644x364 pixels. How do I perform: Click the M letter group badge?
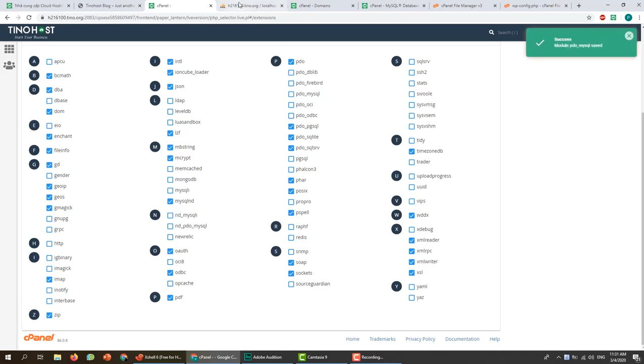(x=155, y=147)
